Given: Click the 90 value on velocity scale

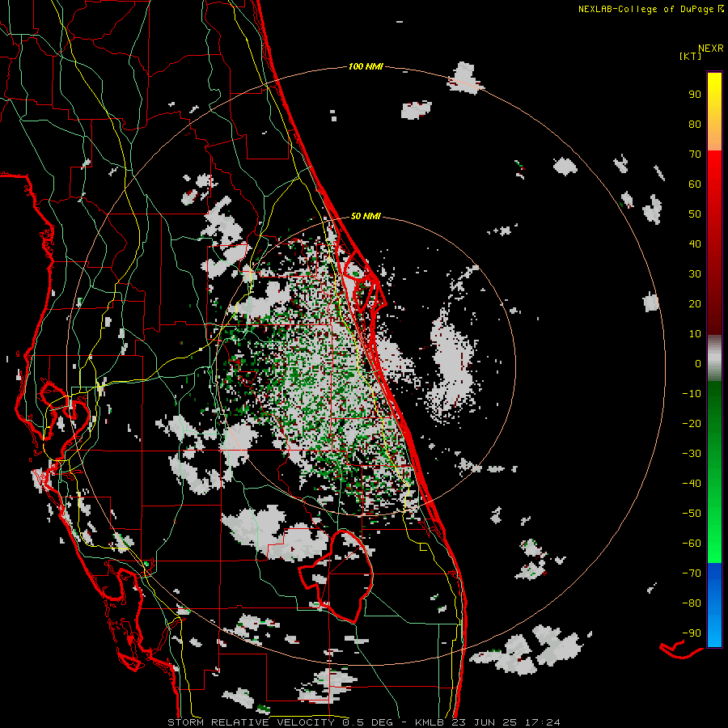Looking at the screenshot, I should (x=695, y=95).
